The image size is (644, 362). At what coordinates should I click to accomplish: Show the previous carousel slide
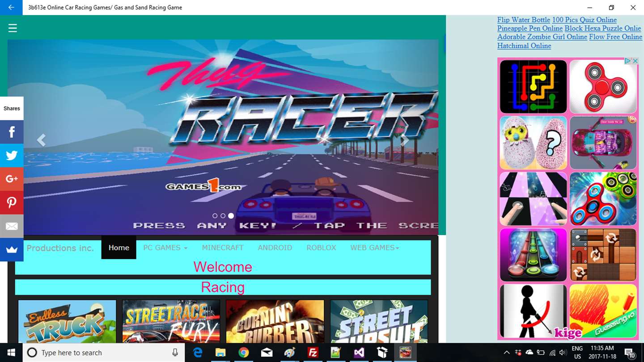(41, 140)
